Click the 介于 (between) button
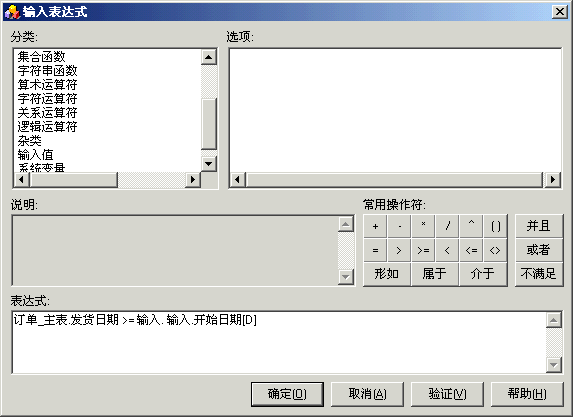This screenshot has width=573, height=417. point(483,274)
